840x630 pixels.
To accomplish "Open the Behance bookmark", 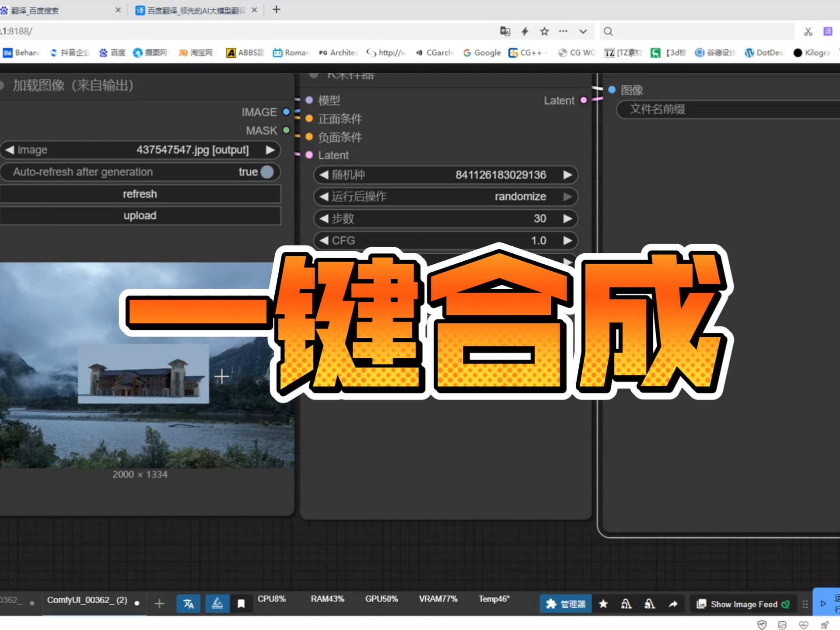I will pos(22,52).
